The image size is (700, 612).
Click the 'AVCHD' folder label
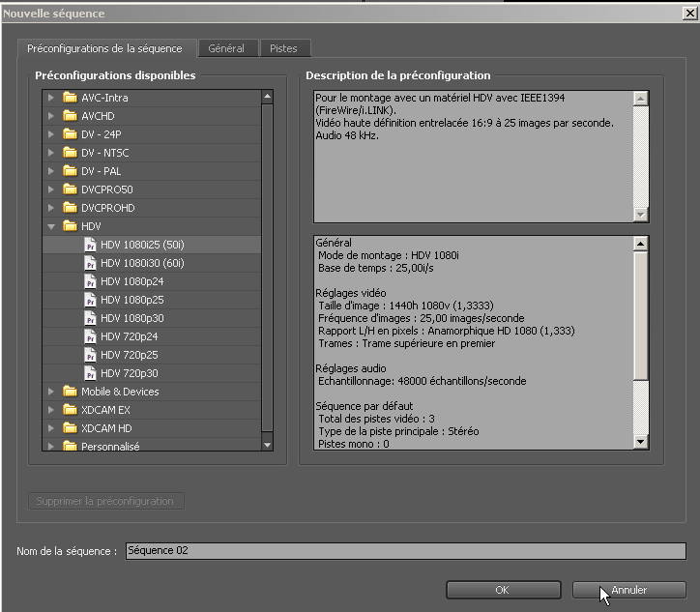click(x=98, y=116)
